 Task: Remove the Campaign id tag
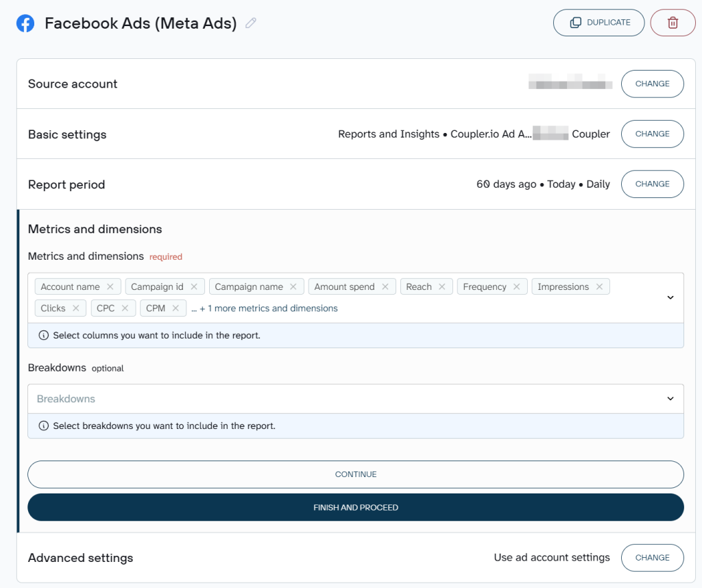point(194,286)
